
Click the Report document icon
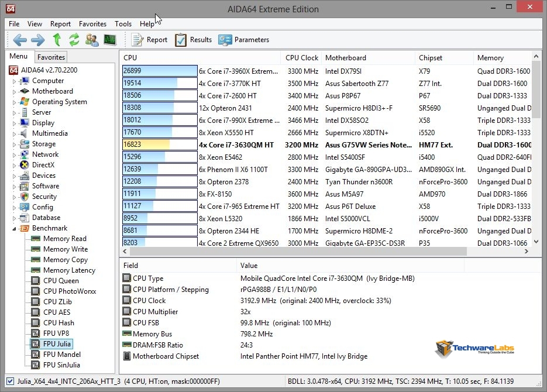pos(137,40)
